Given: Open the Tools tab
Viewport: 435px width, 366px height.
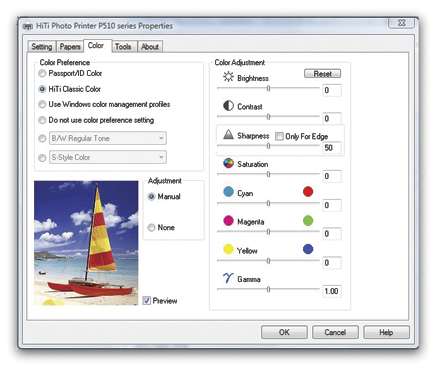Looking at the screenshot, I should tap(123, 47).
